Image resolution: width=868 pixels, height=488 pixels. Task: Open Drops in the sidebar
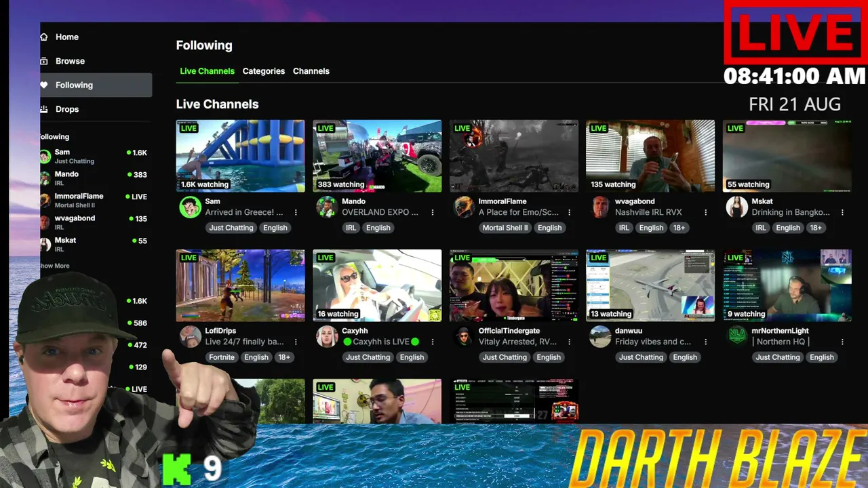[x=67, y=109]
